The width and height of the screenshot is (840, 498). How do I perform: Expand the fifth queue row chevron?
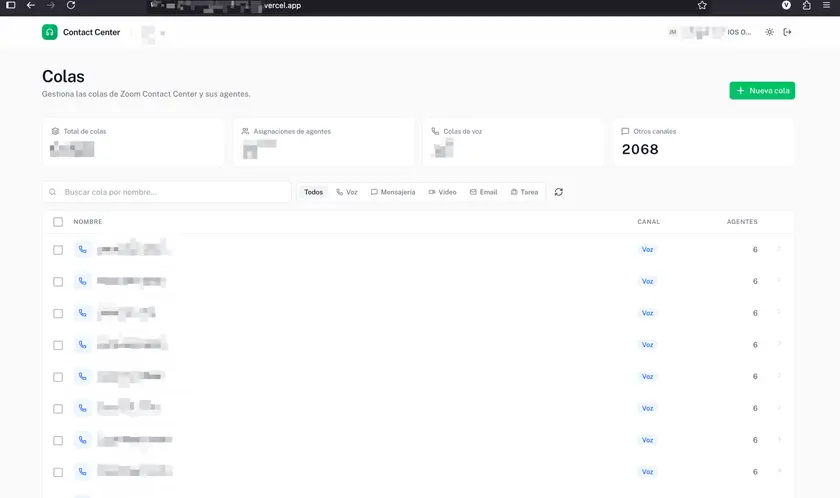click(x=779, y=375)
